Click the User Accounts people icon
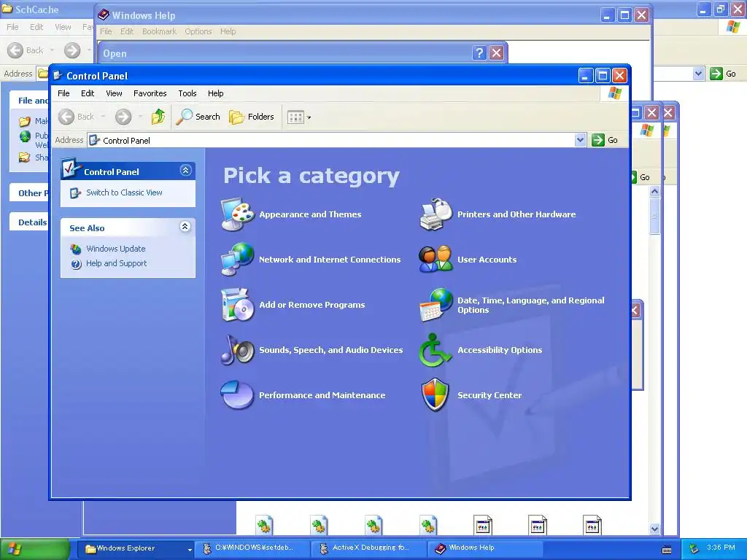Viewport: 747px width, 560px height. (436, 260)
